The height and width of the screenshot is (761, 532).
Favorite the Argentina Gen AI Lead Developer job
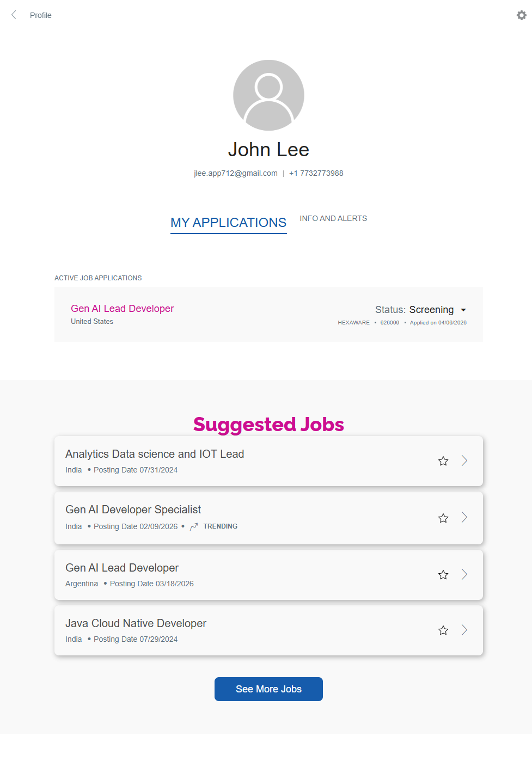[443, 575]
